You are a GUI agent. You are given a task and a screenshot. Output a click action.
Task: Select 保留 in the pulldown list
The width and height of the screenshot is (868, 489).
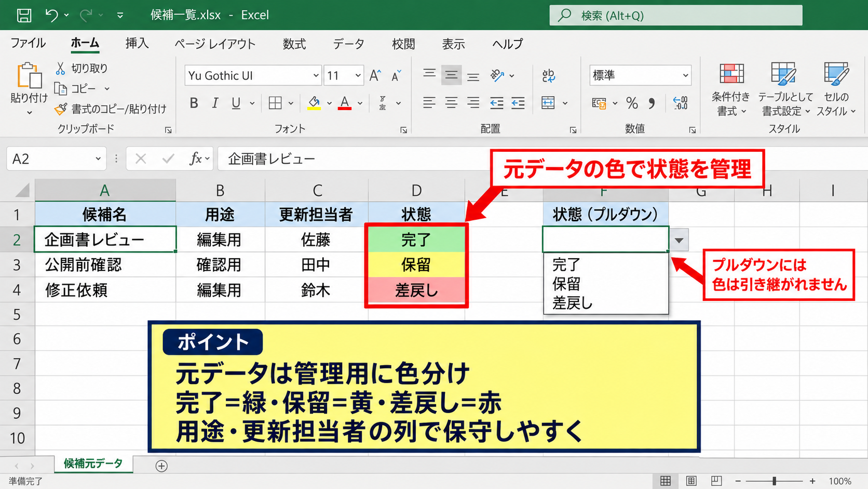click(567, 284)
